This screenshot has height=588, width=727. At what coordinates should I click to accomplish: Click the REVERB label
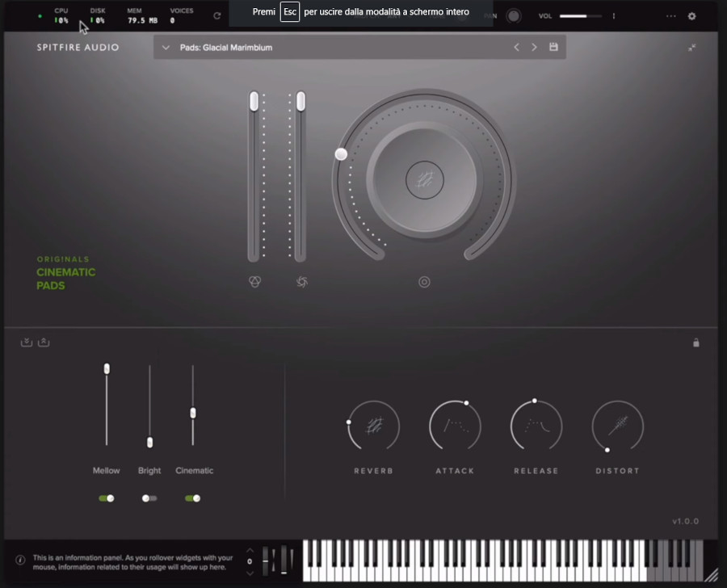point(374,471)
